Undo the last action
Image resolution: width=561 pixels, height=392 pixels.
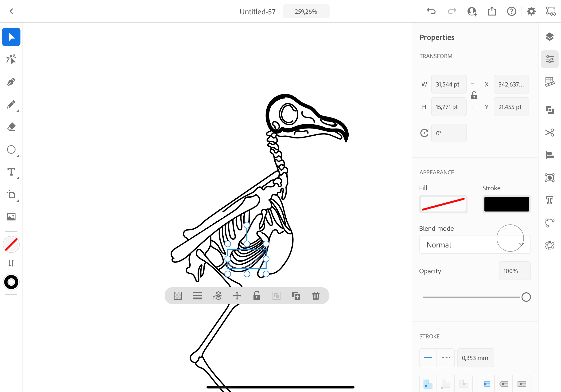(x=431, y=11)
